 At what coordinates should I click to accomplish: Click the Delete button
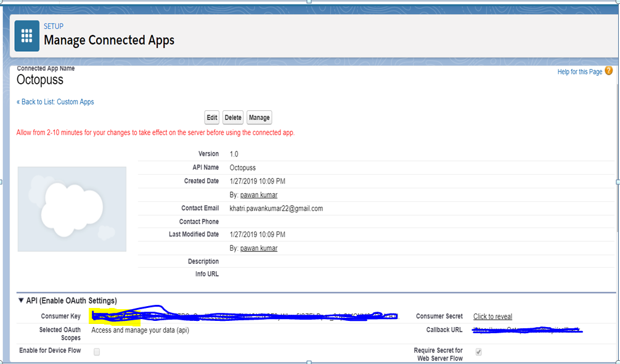coord(233,118)
